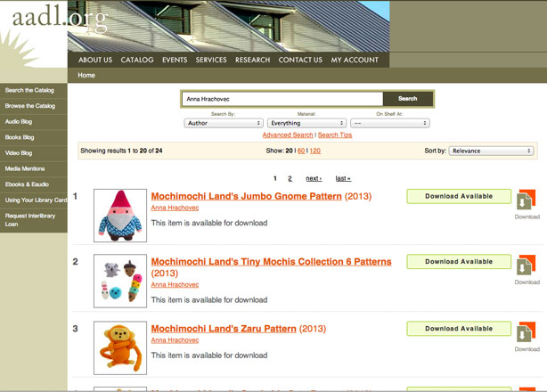Go to results page 2

(290, 178)
